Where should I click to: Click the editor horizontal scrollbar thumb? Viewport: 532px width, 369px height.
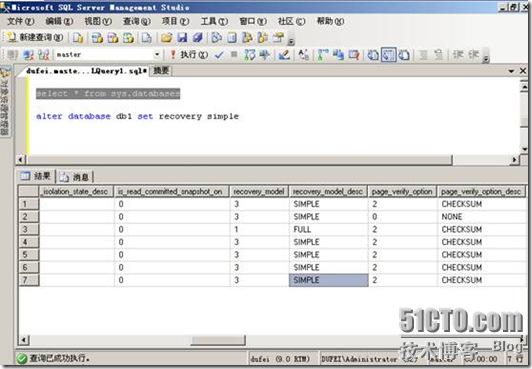click(240, 159)
